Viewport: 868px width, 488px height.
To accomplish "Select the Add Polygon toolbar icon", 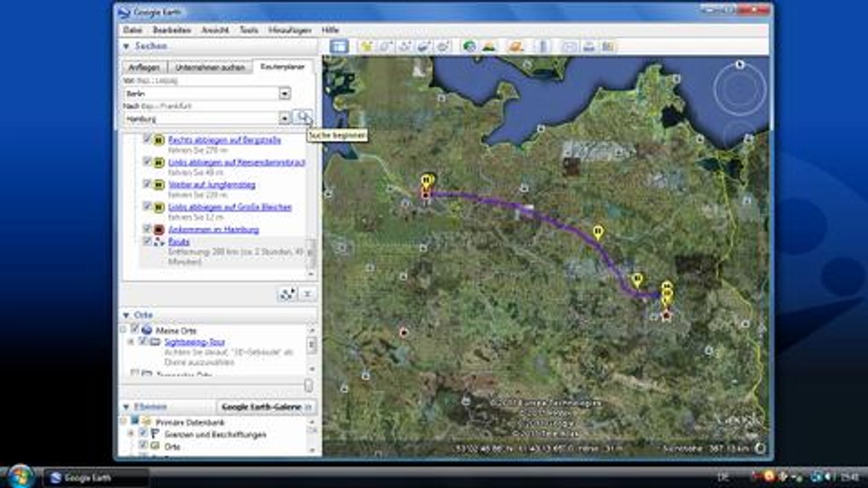I will pos(386,46).
